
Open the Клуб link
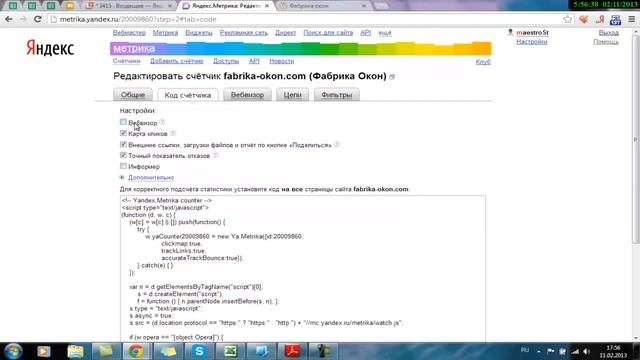(x=483, y=62)
